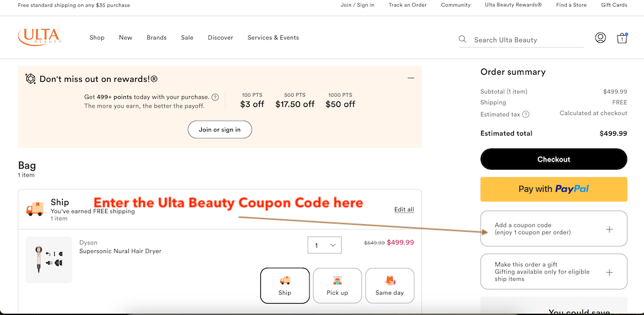Select the Ship delivery option
Screen dimensions: 644x315
285,285
